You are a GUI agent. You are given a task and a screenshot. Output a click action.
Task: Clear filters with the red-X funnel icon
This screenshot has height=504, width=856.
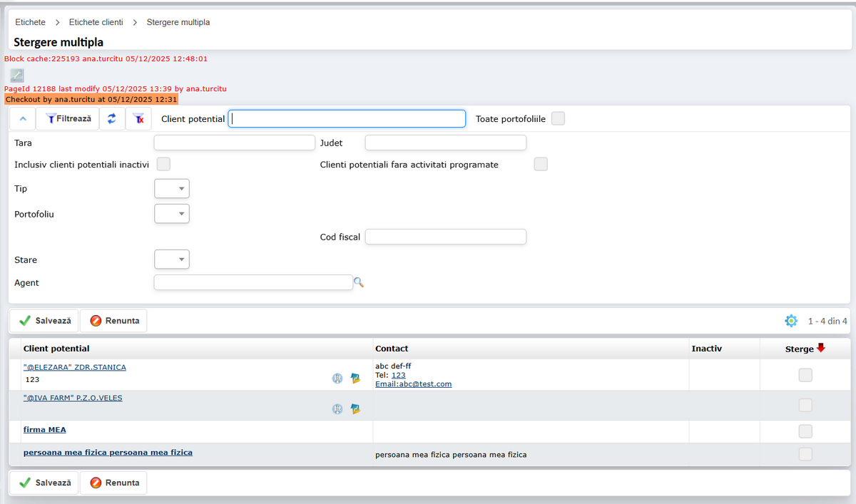point(139,119)
